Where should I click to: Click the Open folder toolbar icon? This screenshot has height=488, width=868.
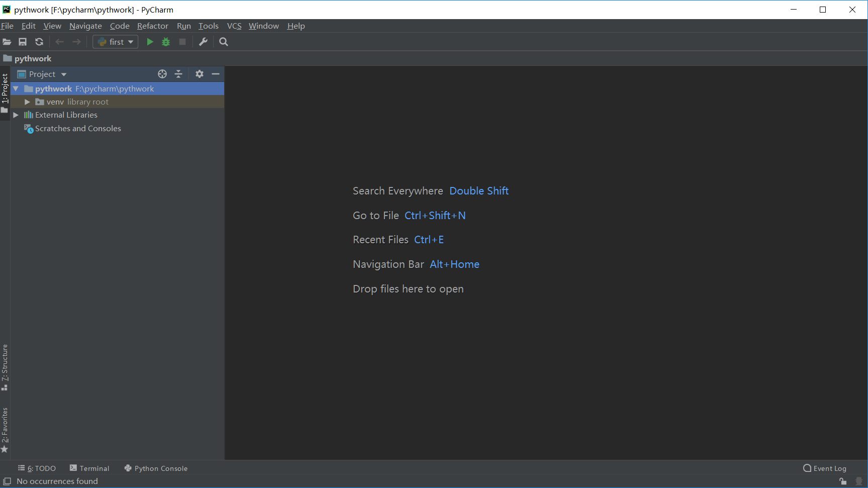tap(7, 42)
